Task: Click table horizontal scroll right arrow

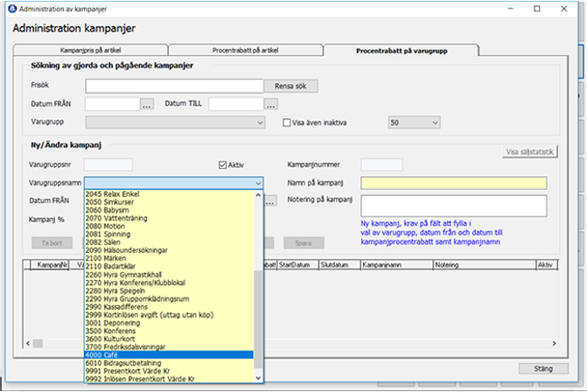Action: [x=555, y=343]
